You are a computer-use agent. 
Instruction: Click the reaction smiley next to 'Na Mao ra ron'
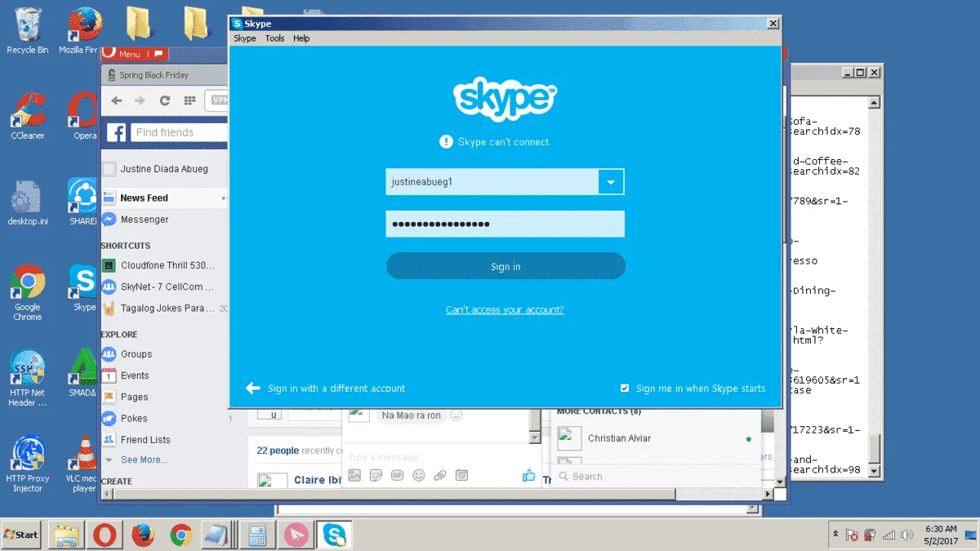[457, 415]
